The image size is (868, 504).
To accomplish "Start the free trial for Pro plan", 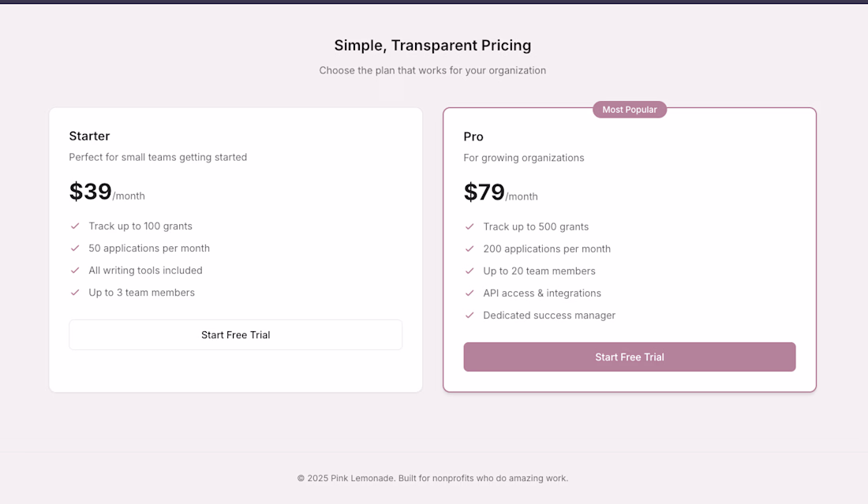I will tap(629, 357).
